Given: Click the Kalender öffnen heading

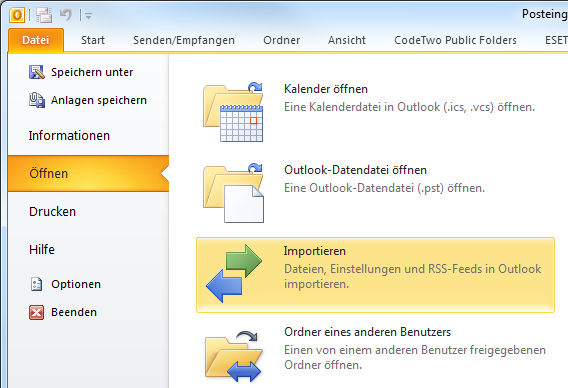Looking at the screenshot, I should click(x=326, y=89).
